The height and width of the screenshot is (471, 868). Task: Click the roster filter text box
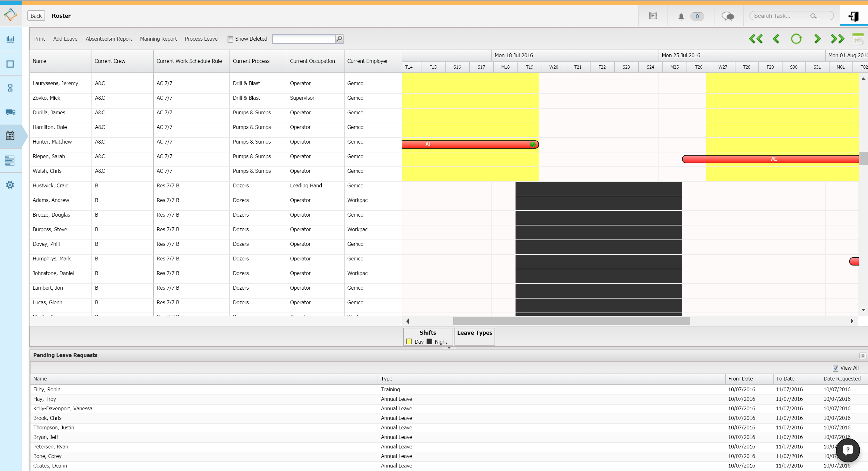(x=304, y=39)
